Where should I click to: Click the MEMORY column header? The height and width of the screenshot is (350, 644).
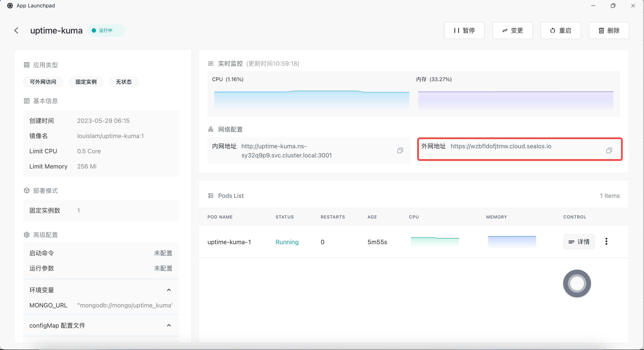click(x=496, y=217)
